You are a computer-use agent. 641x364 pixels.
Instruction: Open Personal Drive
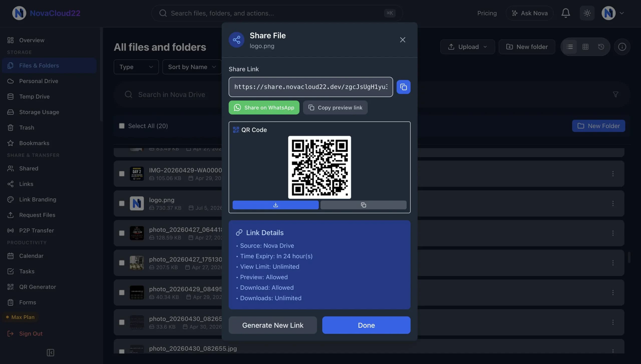pos(49,81)
